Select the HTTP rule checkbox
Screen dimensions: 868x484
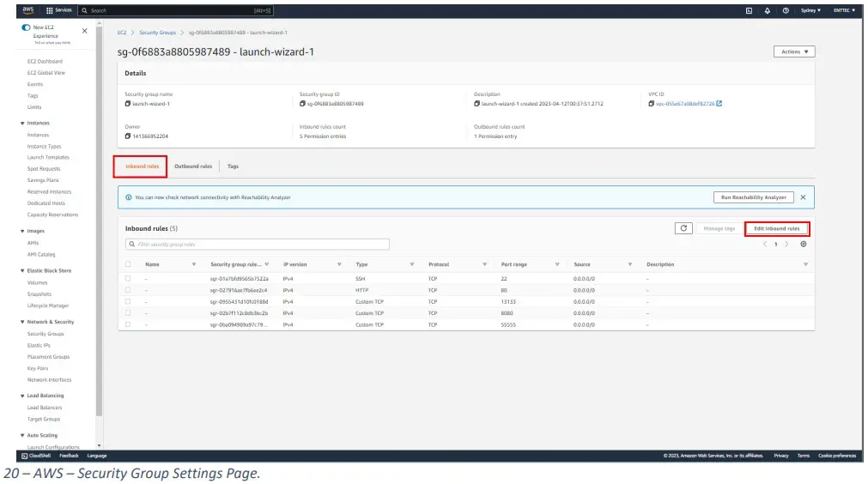click(128, 290)
